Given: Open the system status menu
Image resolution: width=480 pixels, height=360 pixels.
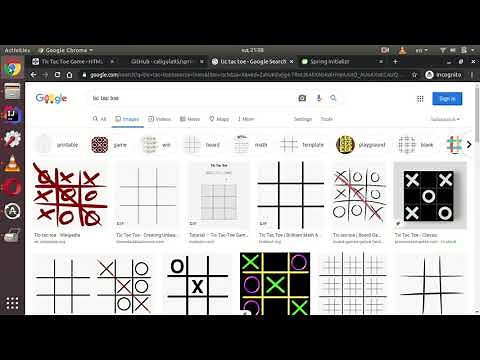Looking at the screenshot, I should 457,50.
